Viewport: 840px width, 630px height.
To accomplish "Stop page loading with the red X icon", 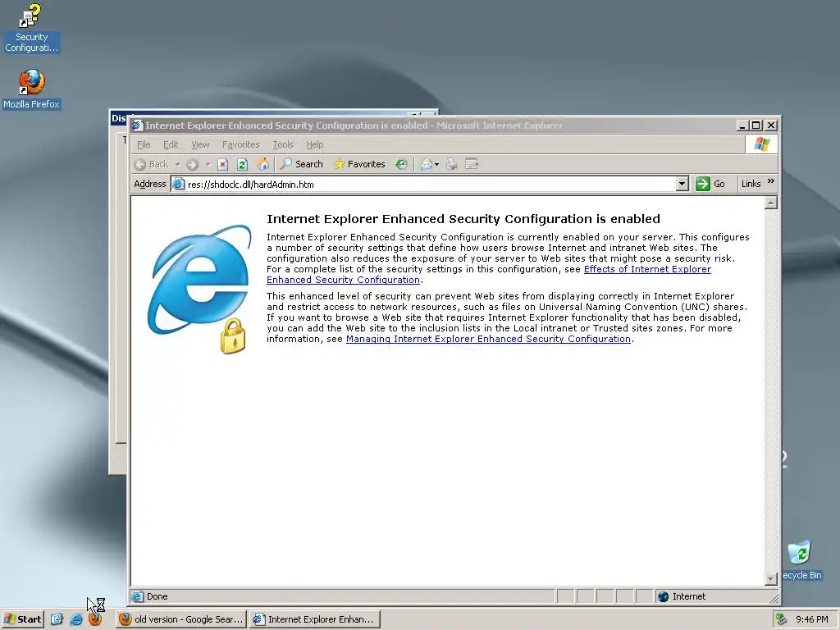I will point(223,164).
